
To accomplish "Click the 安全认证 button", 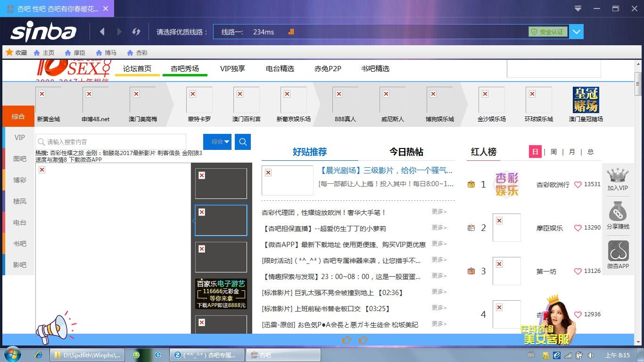I will coord(548,32).
